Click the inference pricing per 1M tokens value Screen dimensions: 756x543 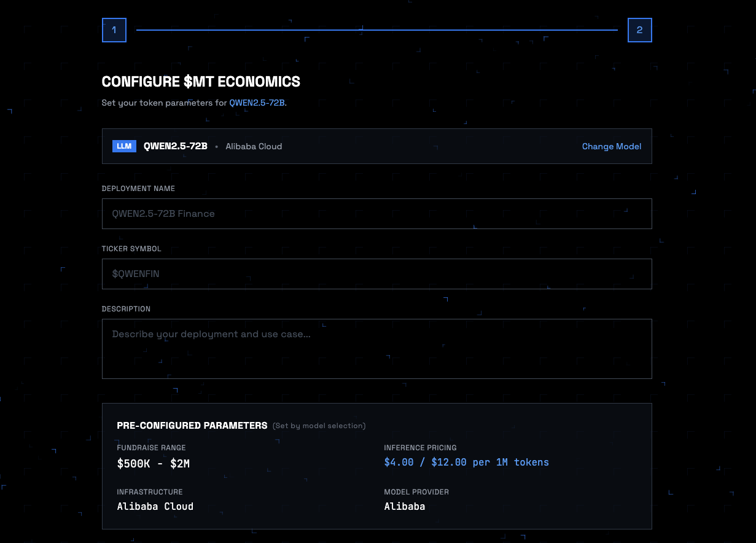point(466,462)
